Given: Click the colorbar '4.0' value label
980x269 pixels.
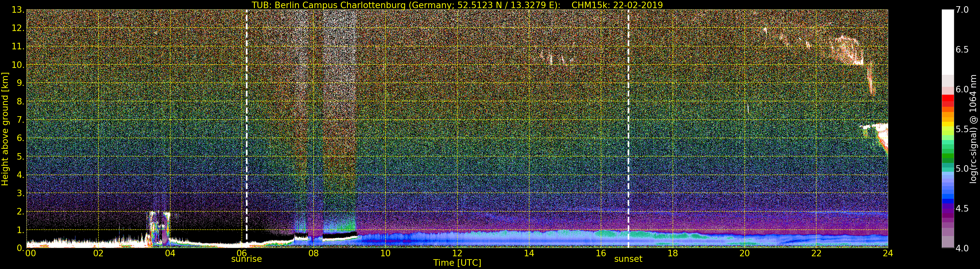Looking at the screenshot, I should (962, 248).
